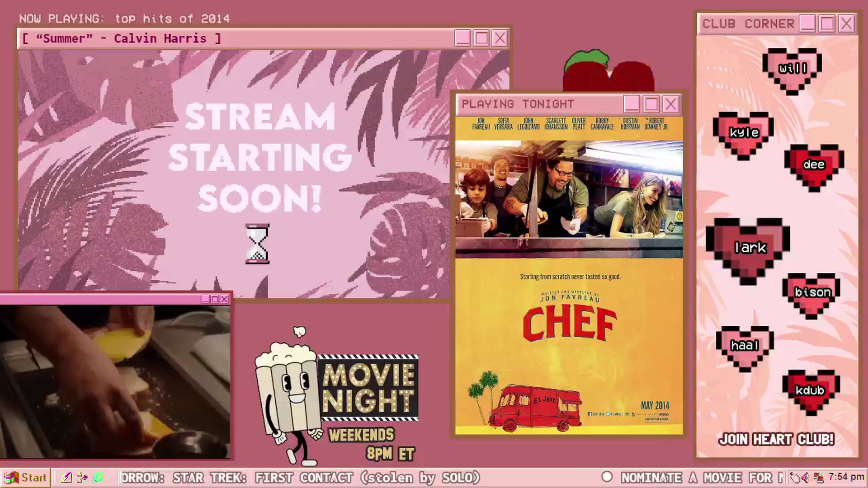Click the Chef movie poster still photo
Screen dimensions: 868x488
click(x=569, y=199)
